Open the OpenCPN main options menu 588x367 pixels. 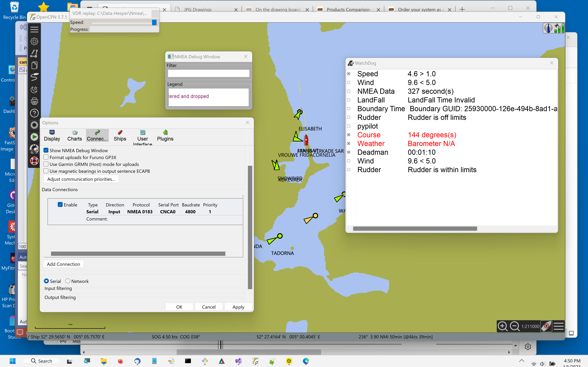34,29
